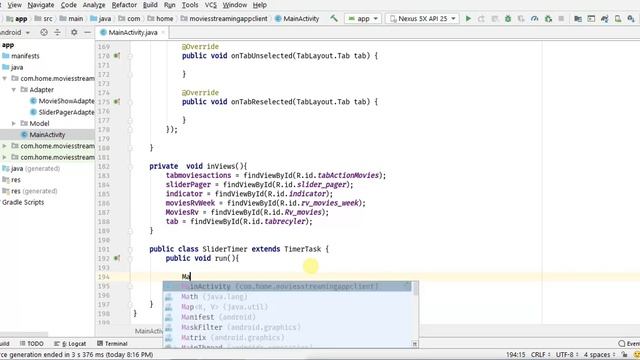
Task: Open the VCS menu
Action: [x=211, y=5]
